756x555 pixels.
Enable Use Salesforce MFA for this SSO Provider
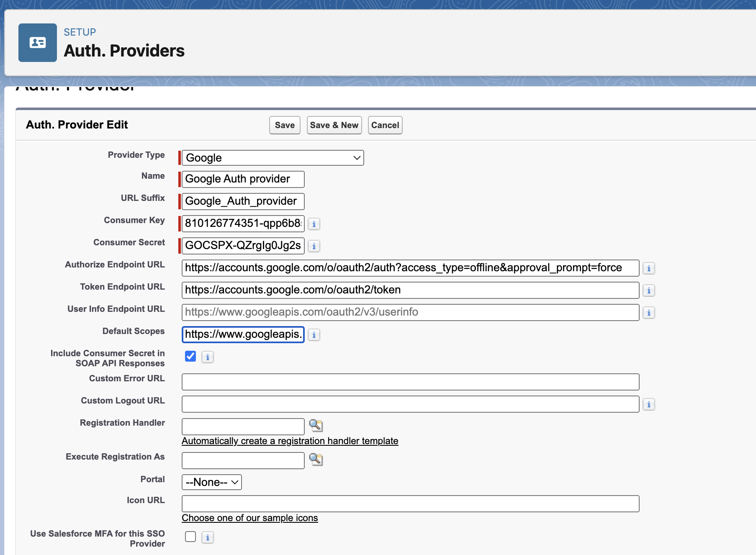tap(190, 537)
